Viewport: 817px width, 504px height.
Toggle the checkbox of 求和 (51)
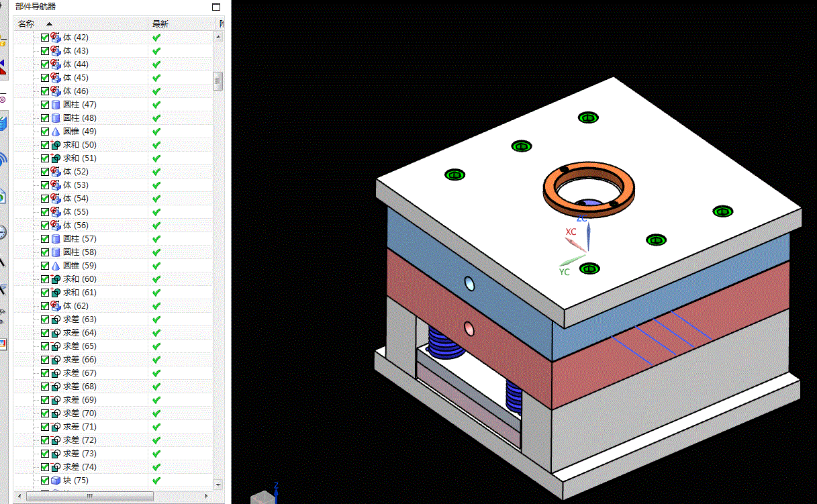point(45,158)
